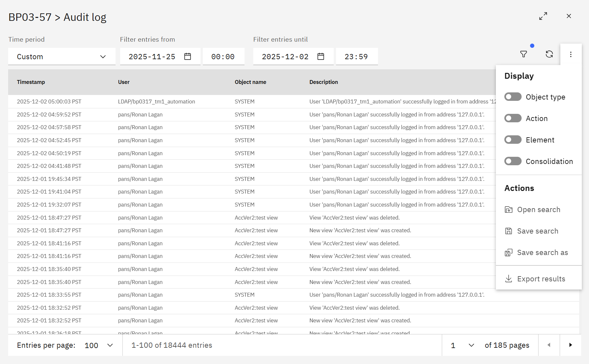Open the filter options icon
This screenshot has width=589, height=364.
click(524, 54)
